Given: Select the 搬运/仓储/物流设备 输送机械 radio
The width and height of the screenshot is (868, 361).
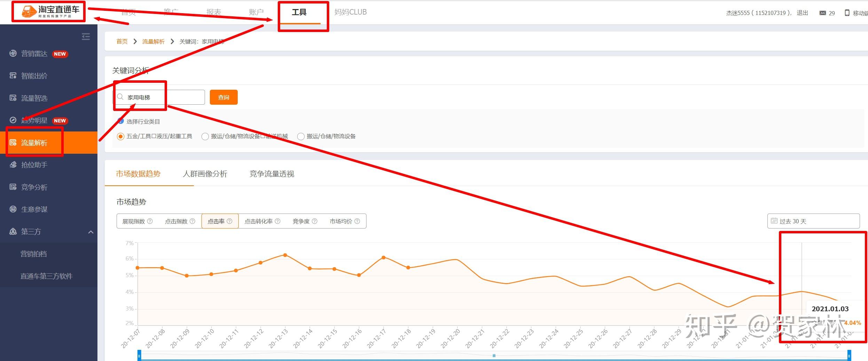Looking at the screenshot, I should coord(205,136).
